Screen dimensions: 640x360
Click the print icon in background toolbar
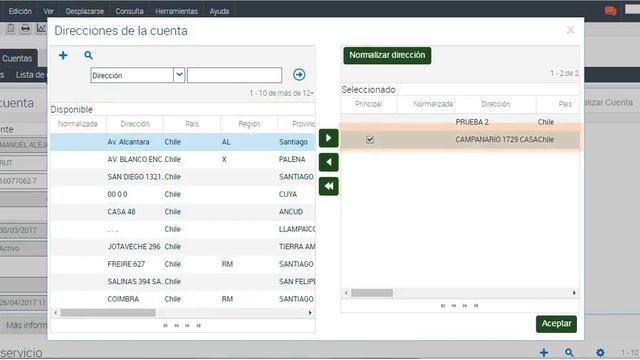[x=25, y=28]
